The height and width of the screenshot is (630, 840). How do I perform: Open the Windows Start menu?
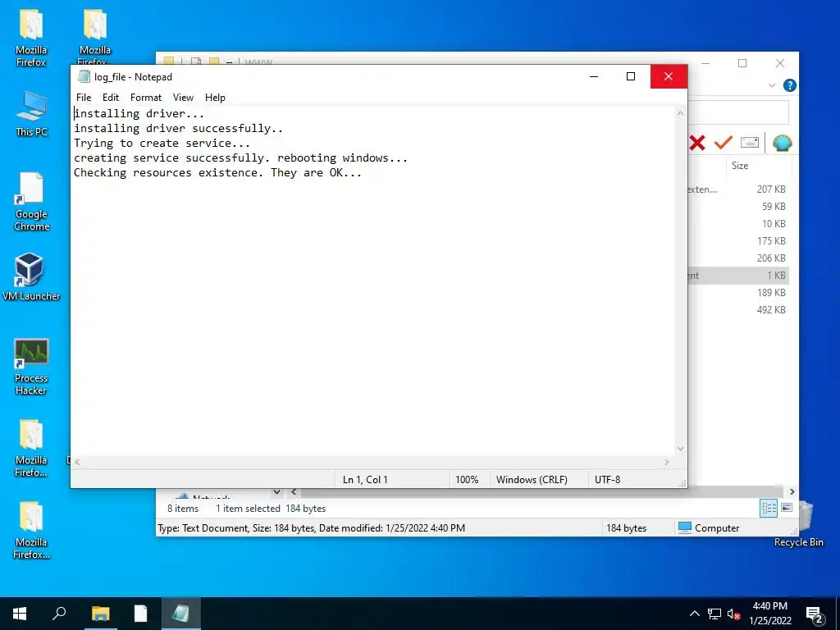[20, 614]
